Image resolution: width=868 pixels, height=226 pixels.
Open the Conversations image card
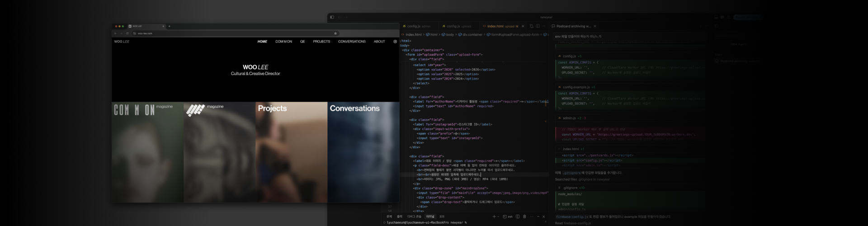point(363,152)
